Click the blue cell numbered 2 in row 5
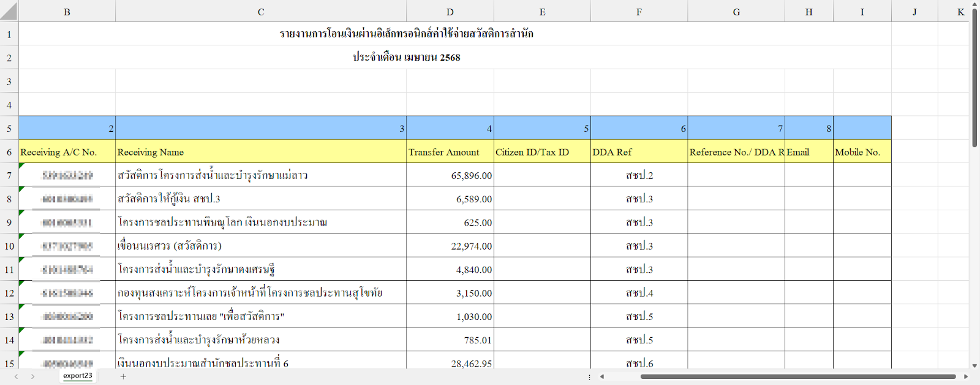Image resolution: width=980 pixels, height=385 pixels. [x=67, y=128]
